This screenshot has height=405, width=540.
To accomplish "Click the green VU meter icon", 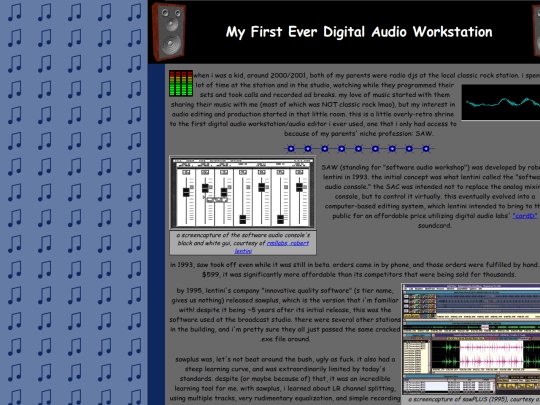I will point(181,83).
